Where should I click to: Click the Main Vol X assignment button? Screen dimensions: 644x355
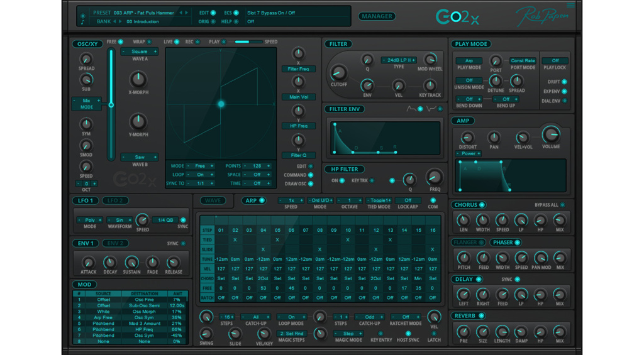click(x=299, y=97)
